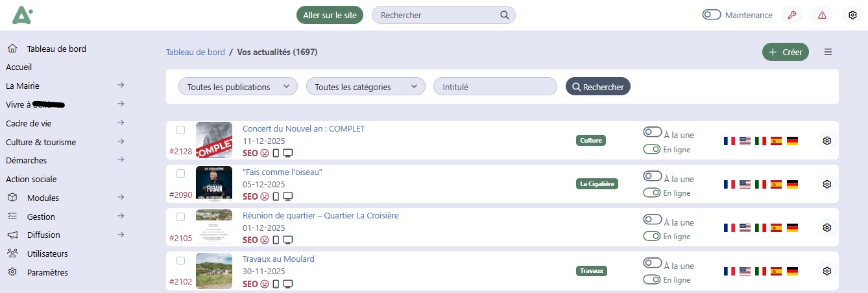Open Paramètres in the sidebar
This screenshot has width=868, height=293.
(x=47, y=272)
